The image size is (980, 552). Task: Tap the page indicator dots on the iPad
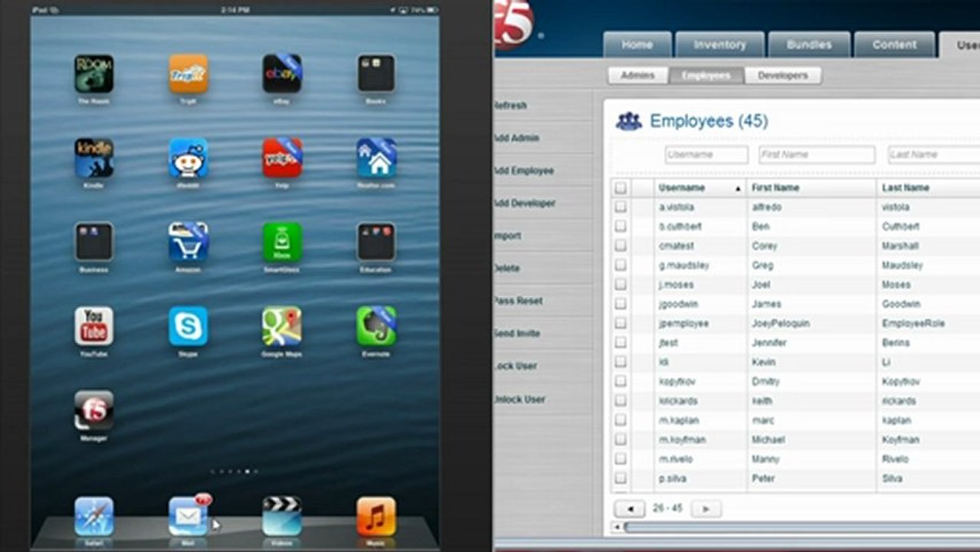[234, 472]
